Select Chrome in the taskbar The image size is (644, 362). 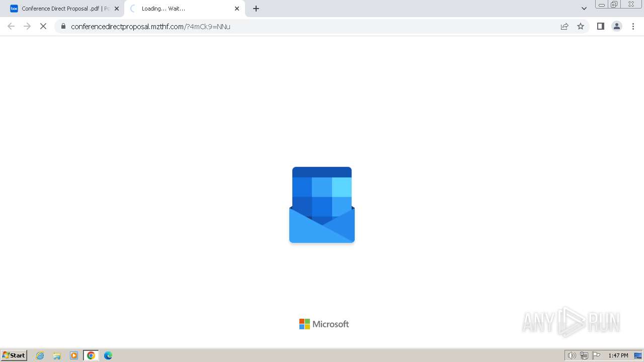pyautogui.click(x=91, y=355)
